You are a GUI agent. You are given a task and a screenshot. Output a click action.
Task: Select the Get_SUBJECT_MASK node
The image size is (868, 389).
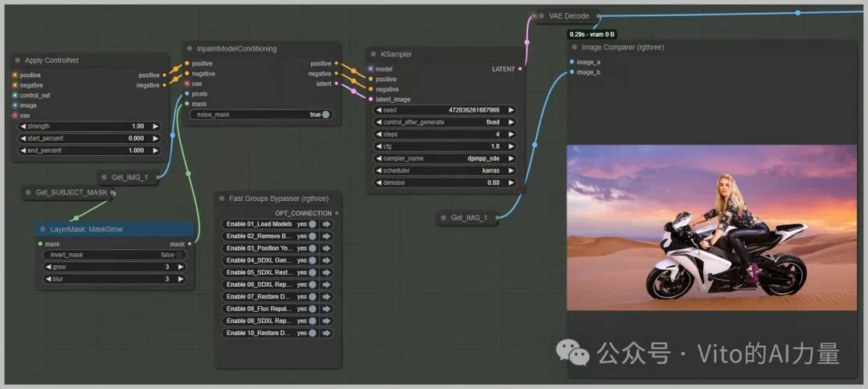68,193
